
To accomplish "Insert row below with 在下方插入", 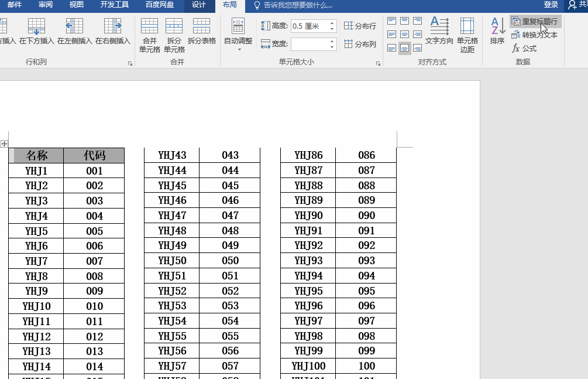I will pos(36,32).
